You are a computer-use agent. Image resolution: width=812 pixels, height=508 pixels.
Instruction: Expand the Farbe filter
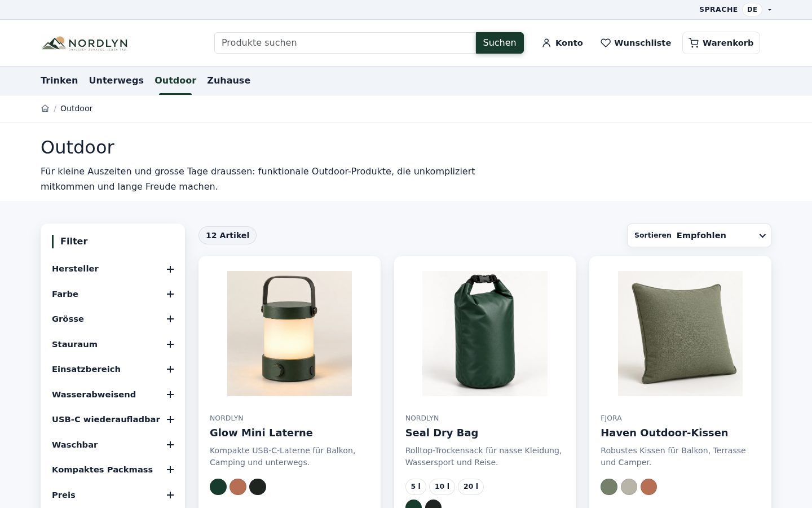113,294
